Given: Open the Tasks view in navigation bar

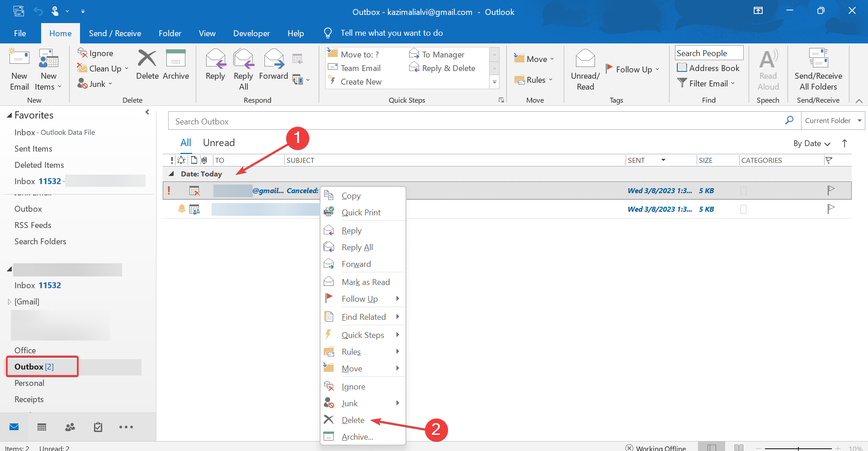Looking at the screenshot, I should (x=98, y=427).
